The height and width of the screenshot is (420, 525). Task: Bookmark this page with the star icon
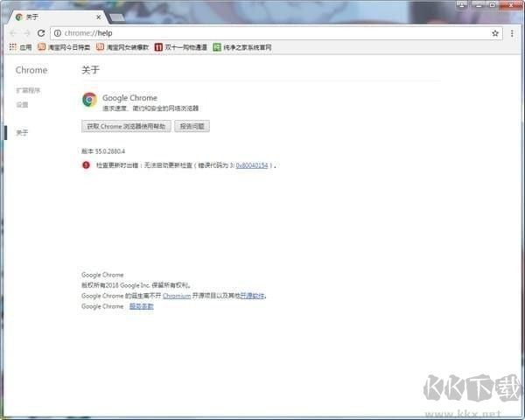[x=495, y=33]
